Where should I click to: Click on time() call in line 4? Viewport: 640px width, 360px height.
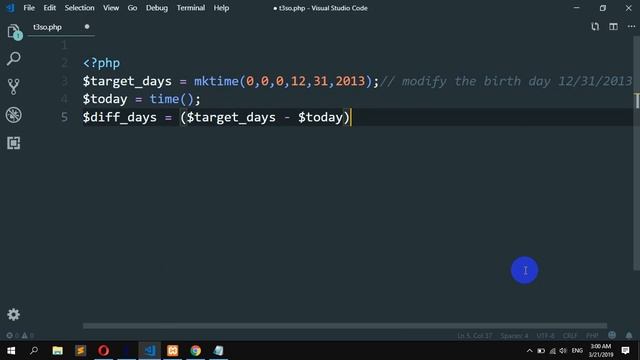pyautogui.click(x=171, y=99)
